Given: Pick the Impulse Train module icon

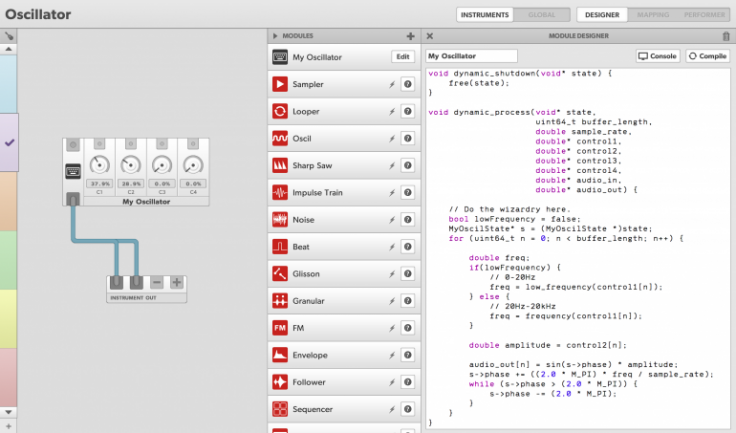Looking at the screenshot, I should coord(281,192).
